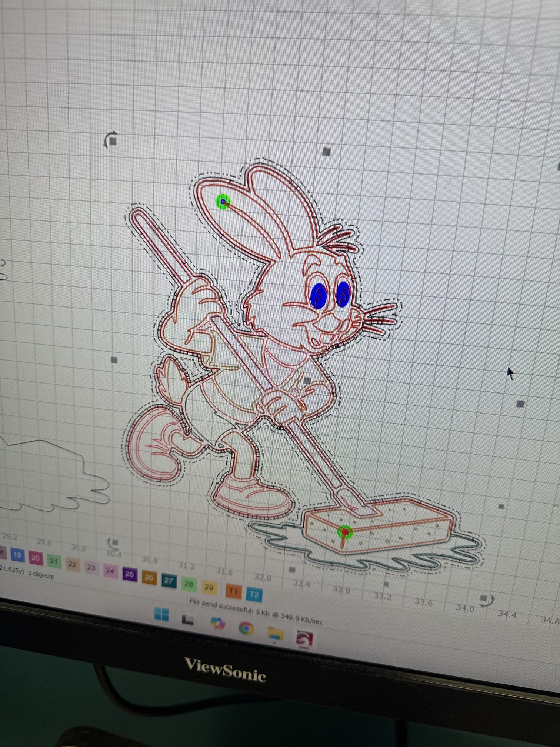Choose the purple swatch 25
Image resolution: width=560 pixels, height=747 pixels.
point(129,574)
